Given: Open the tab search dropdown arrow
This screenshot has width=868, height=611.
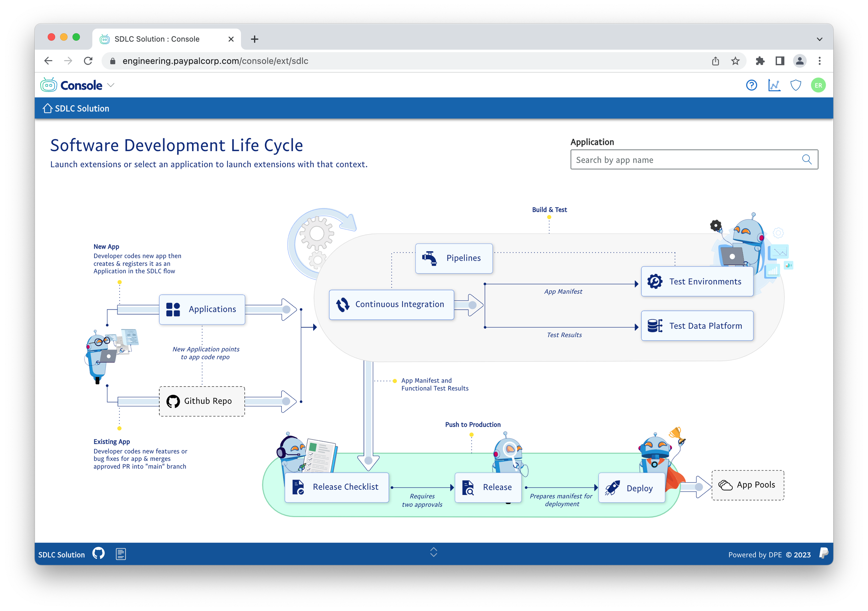Looking at the screenshot, I should (819, 39).
